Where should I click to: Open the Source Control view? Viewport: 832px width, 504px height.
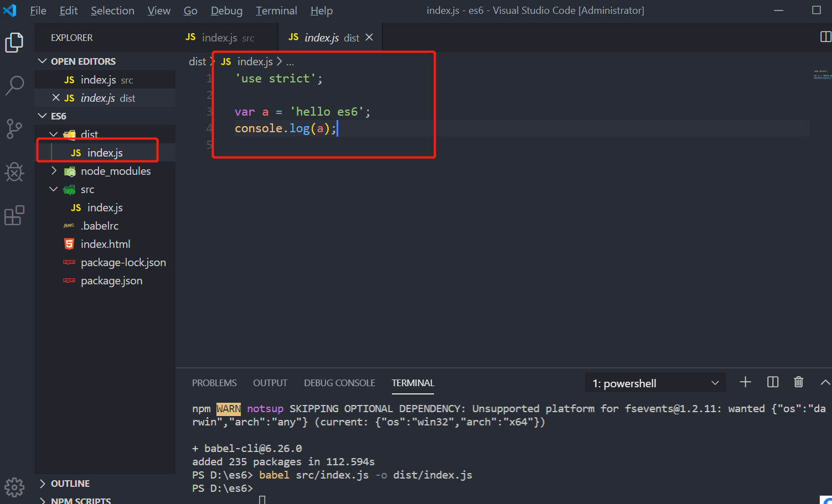pyautogui.click(x=14, y=129)
